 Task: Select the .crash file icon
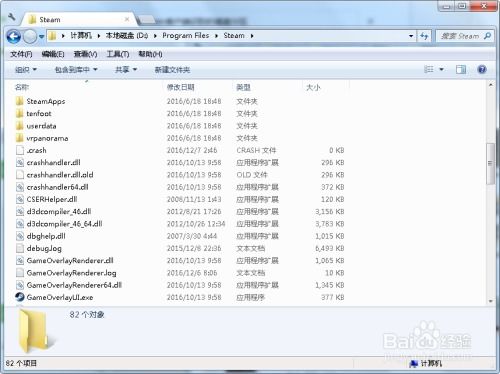pos(20,150)
